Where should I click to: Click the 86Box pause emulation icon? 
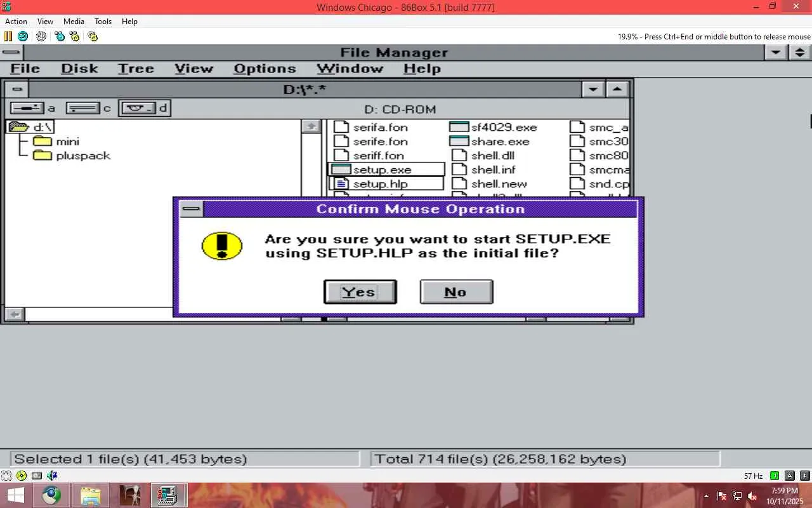tap(8, 36)
